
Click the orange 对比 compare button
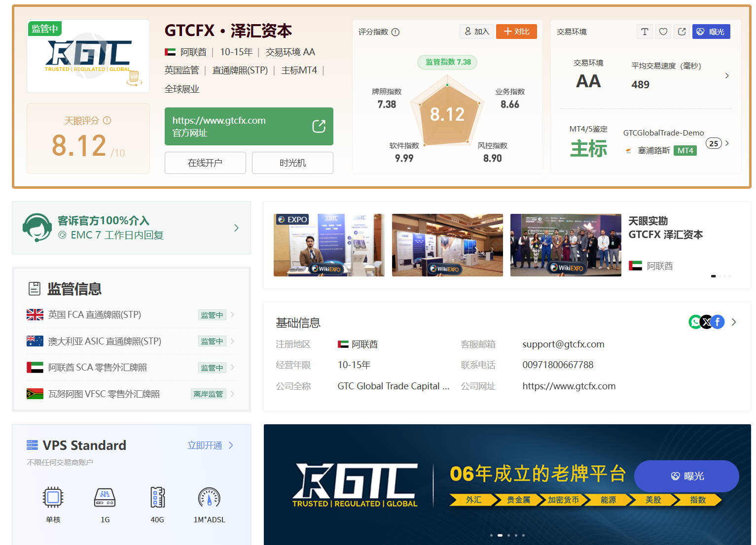click(516, 32)
